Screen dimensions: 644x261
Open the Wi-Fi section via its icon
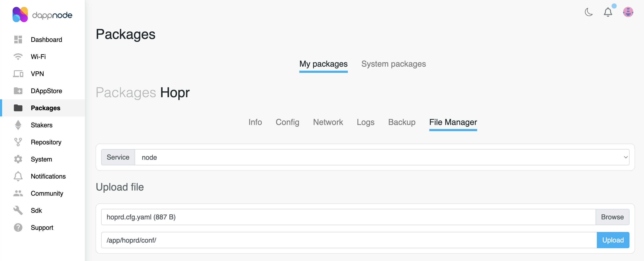(x=18, y=57)
